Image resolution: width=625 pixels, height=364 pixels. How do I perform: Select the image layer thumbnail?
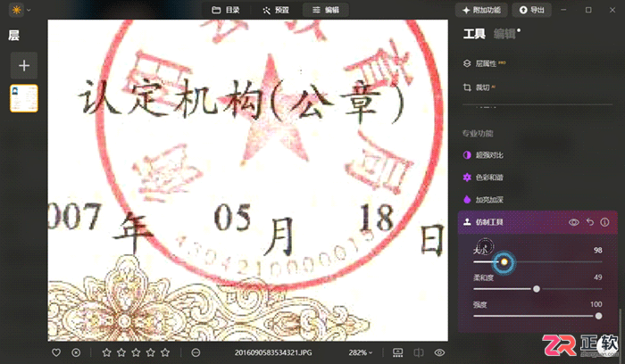[24, 98]
